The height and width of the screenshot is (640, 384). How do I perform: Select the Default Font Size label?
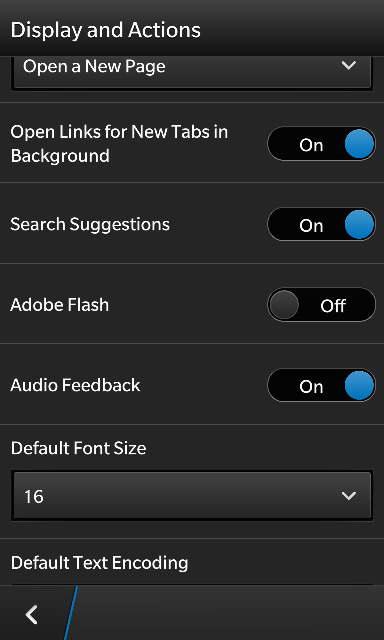click(x=78, y=448)
